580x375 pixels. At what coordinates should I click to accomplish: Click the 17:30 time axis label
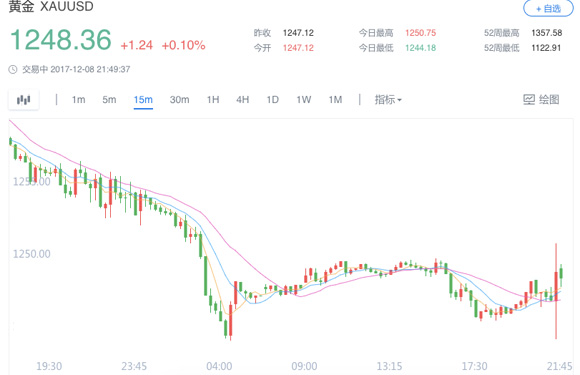pos(474,366)
